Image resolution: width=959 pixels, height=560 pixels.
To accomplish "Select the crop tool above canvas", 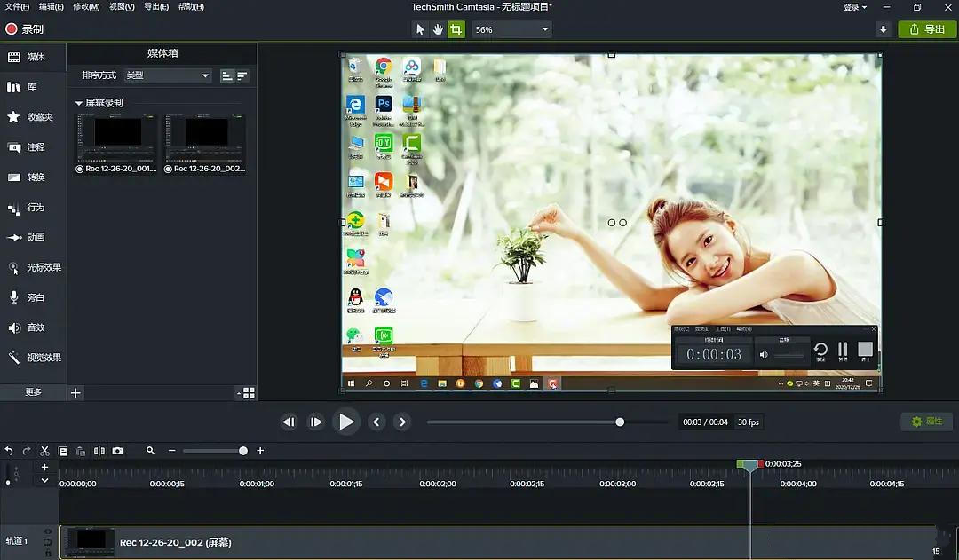I will (456, 29).
